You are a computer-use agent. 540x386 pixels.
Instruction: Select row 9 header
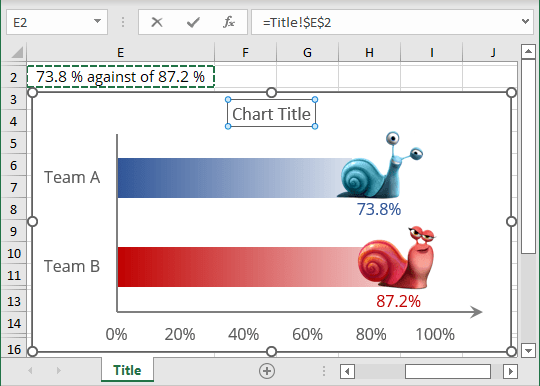pos(13,231)
